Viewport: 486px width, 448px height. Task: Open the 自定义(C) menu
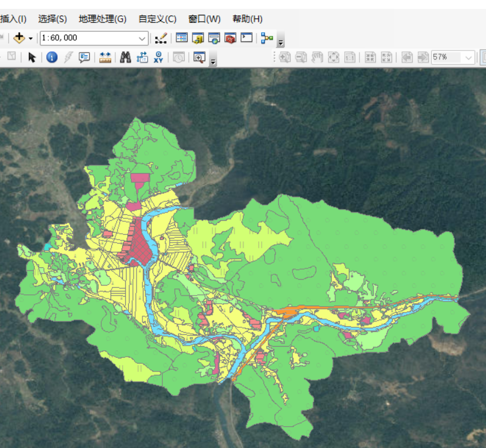[x=157, y=19]
